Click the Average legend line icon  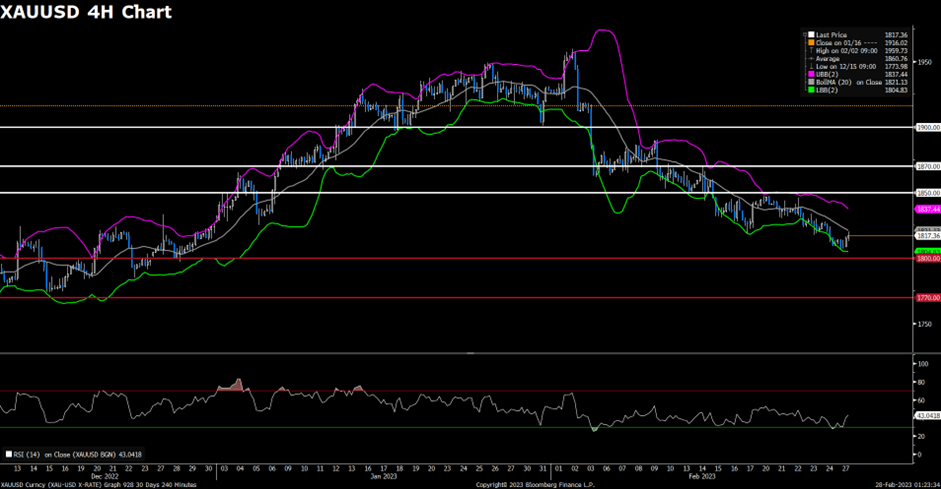(812, 58)
